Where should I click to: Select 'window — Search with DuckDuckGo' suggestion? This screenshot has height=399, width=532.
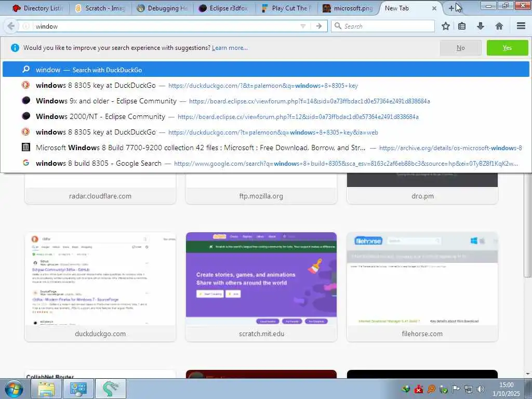265,70
